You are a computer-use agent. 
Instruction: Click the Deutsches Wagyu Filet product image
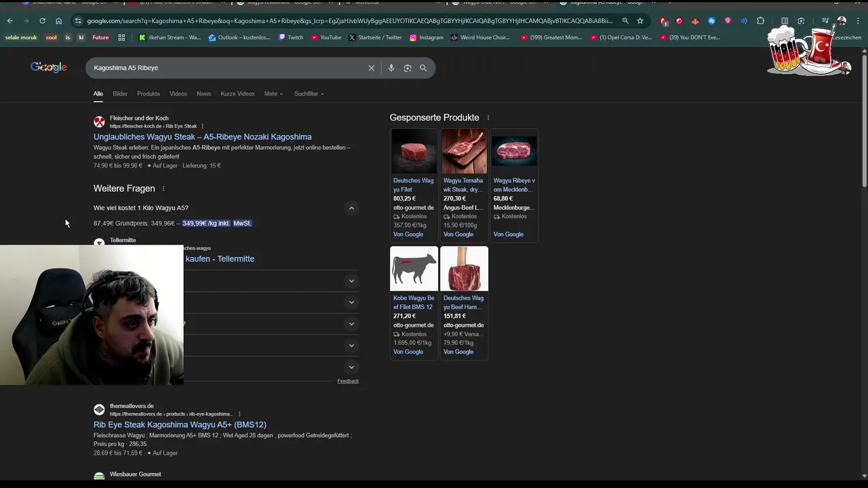point(414,151)
